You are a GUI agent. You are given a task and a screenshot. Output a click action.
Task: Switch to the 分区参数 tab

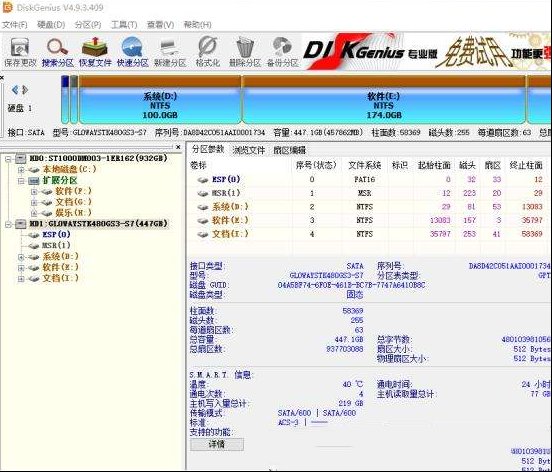click(208, 150)
